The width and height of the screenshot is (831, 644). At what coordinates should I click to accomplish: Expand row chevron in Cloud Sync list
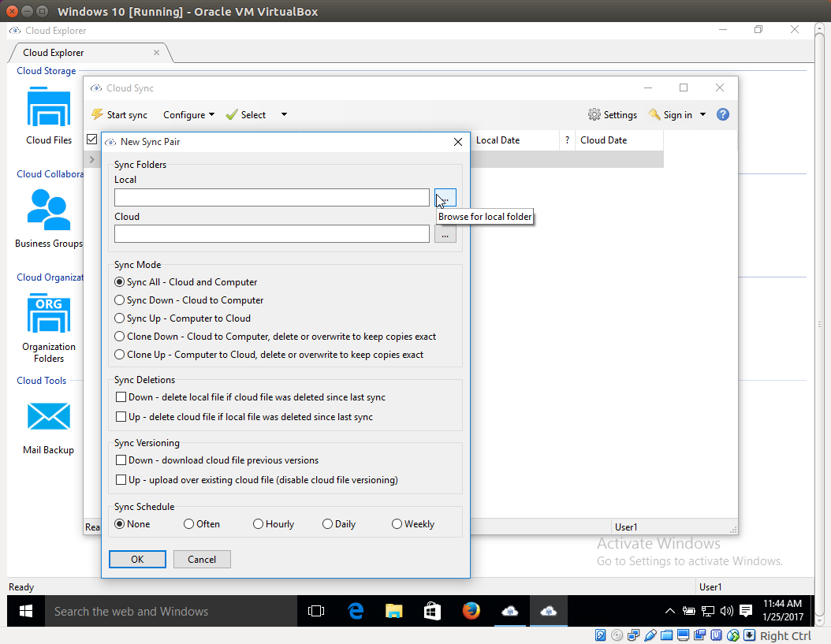[x=92, y=159]
